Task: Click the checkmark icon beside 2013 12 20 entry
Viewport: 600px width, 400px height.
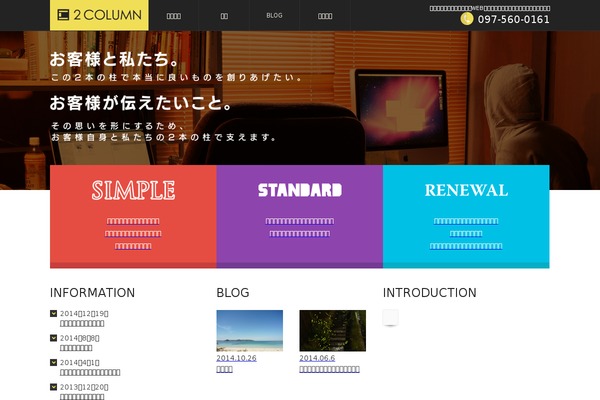Action: (54, 387)
